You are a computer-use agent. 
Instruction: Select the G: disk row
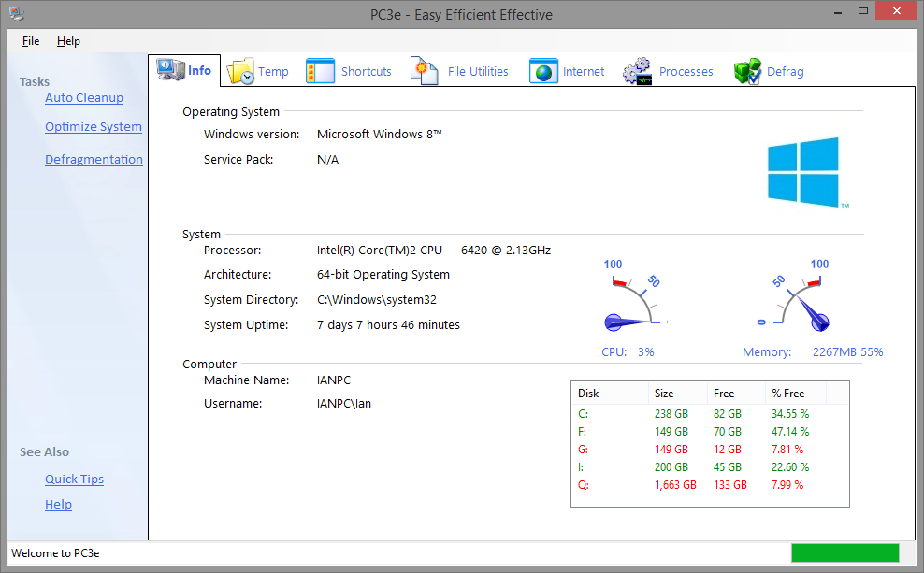tap(710, 450)
